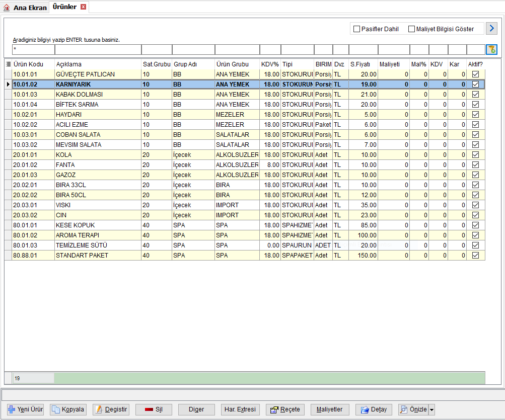Viewport: 505px width, 420px height.
Task: Click the Har. Extresi button
Action: click(240, 409)
